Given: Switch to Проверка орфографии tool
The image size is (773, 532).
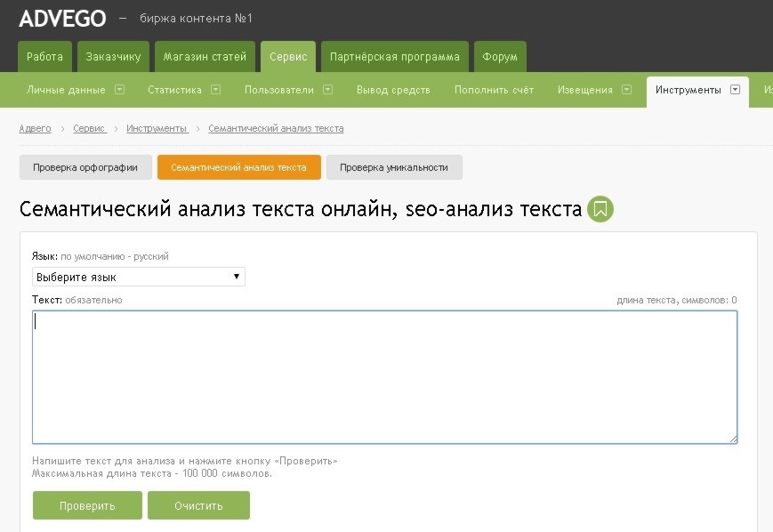Looking at the screenshot, I should pyautogui.click(x=85, y=167).
